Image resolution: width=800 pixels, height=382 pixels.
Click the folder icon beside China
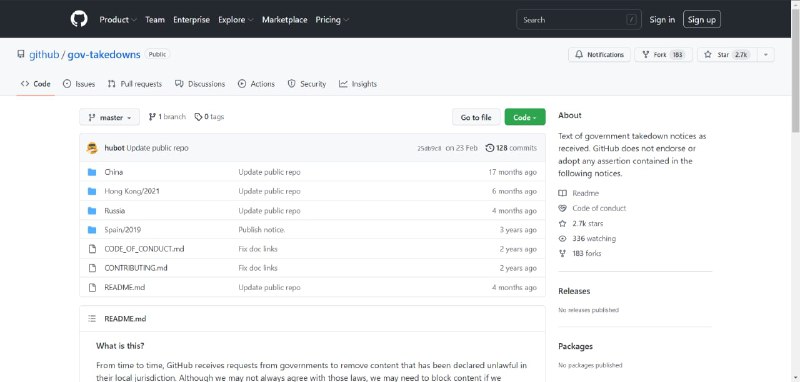(x=92, y=172)
